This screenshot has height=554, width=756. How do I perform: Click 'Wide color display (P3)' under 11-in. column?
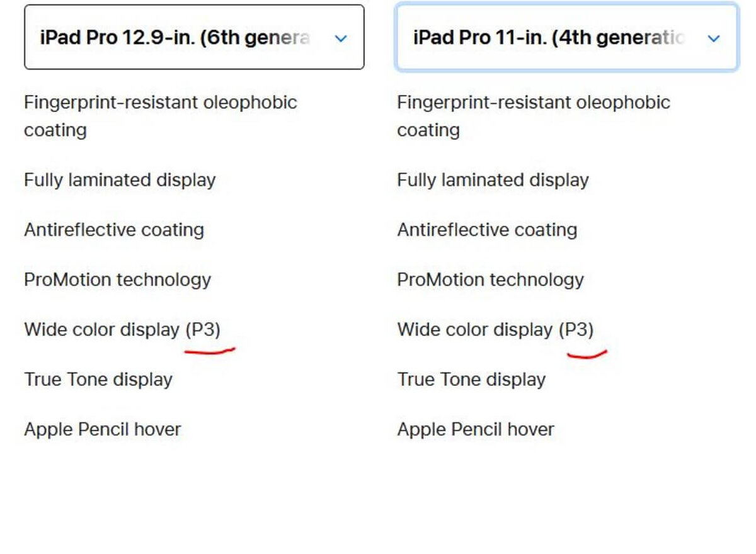click(496, 329)
